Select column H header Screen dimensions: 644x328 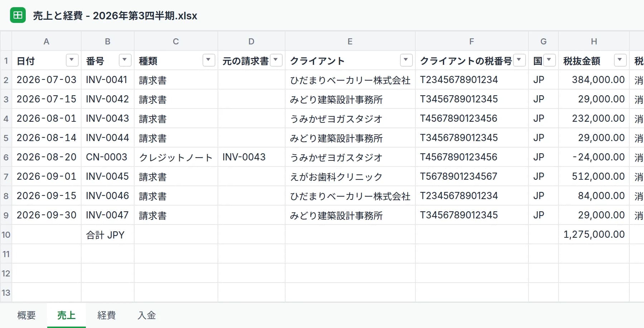tap(594, 41)
